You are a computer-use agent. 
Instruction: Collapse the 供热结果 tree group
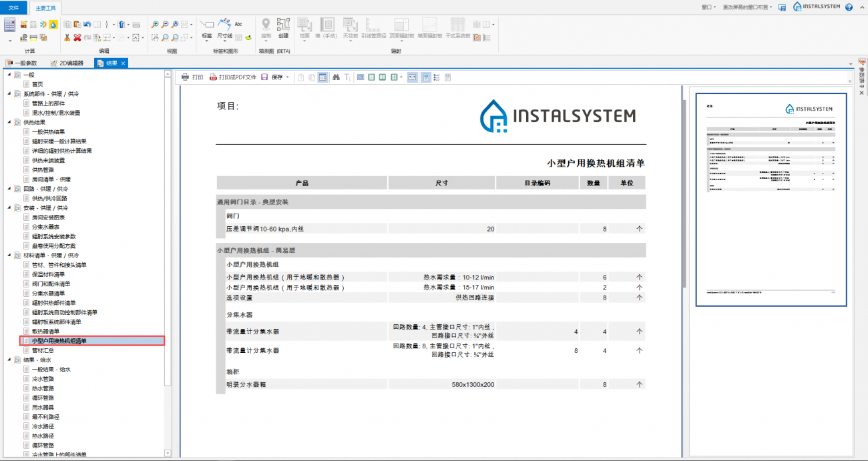pos(9,122)
